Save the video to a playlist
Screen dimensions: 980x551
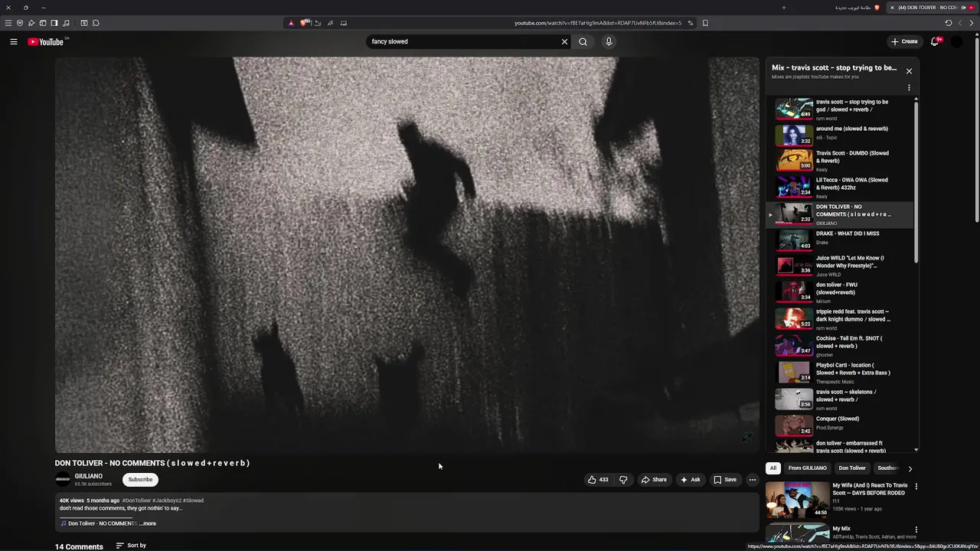[725, 480]
